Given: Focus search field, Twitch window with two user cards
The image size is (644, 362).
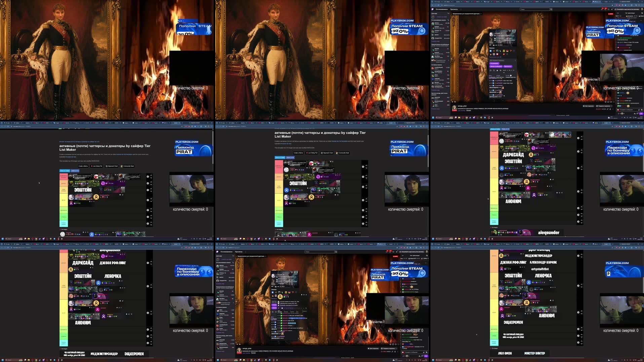Looking at the screenshot, I should tap(319, 252).
